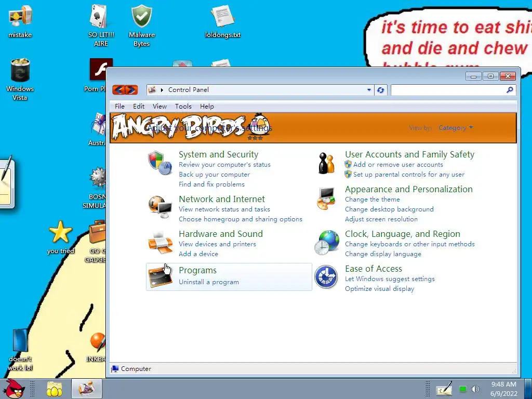Viewport: 532px width, 399px height.
Task: Select the mistake desktop icon
Action: (20, 21)
